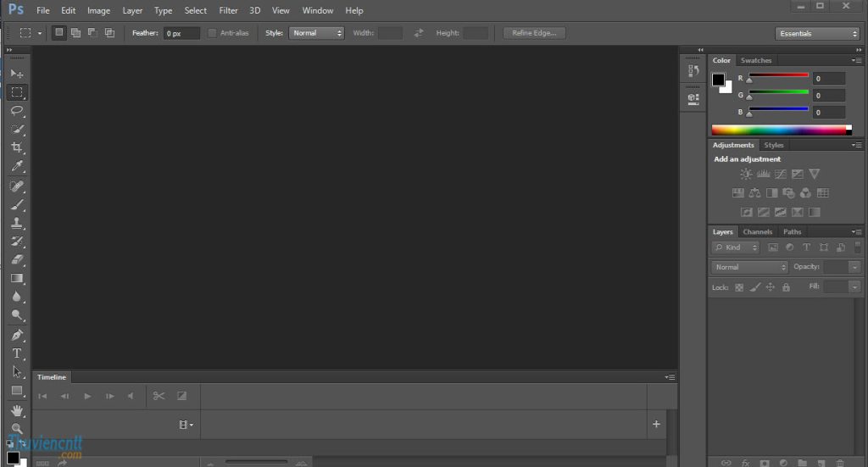Screen dimensions: 868x467
Task: Select the Lasso tool
Action: 17,110
